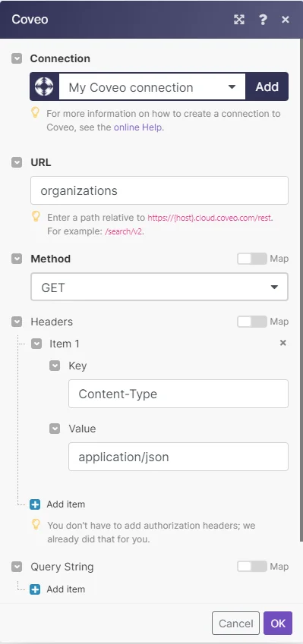Collapse the Method section

pos(17,259)
